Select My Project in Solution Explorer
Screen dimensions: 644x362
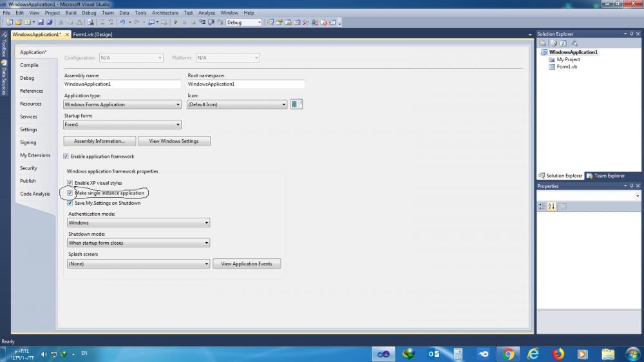(x=568, y=59)
